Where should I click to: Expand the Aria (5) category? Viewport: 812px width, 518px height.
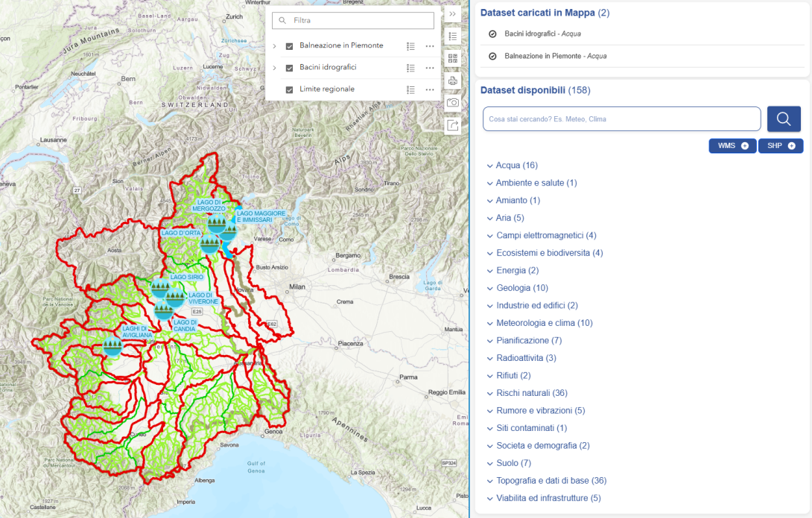505,218
